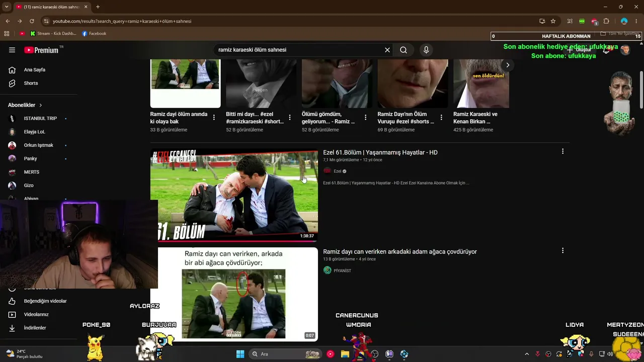Open the 'Ramiz Karaeski ve Kenan Birkan' short
This screenshot has width=644, height=362.
(x=481, y=83)
